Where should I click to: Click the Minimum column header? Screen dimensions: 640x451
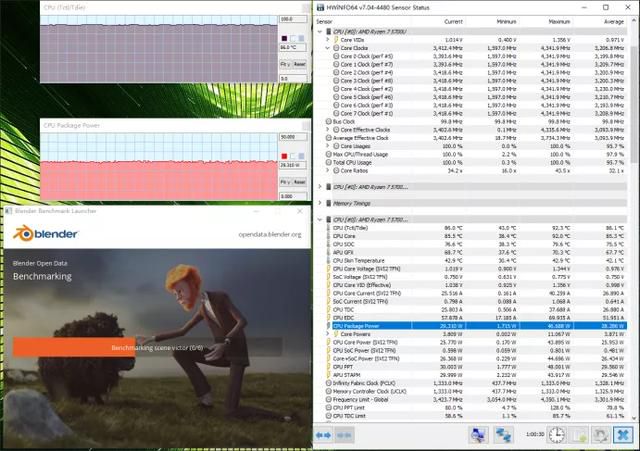click(506, 22)
